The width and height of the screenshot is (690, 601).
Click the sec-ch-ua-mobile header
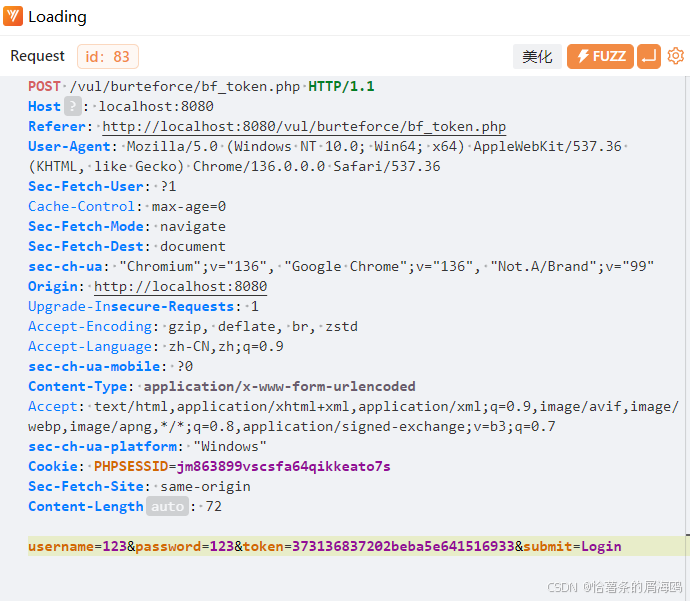[x=94, y=366]
